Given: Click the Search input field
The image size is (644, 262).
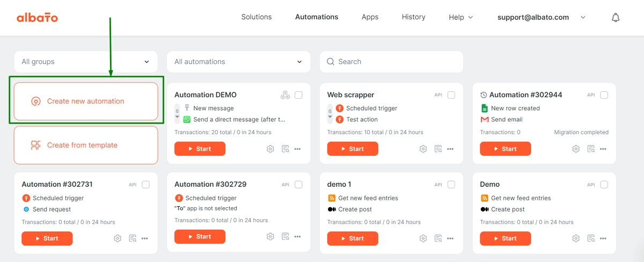Looking at the screenshot, I should [391, 62].
